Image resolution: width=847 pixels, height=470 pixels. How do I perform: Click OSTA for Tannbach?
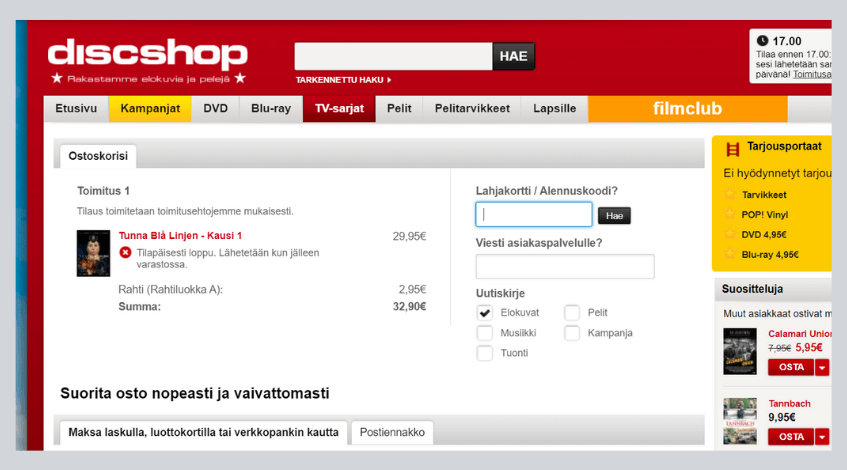(791, 437)
